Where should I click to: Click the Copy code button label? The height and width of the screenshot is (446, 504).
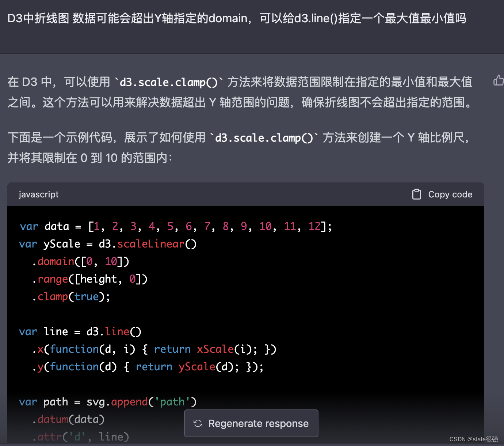[x=450, y=194]
